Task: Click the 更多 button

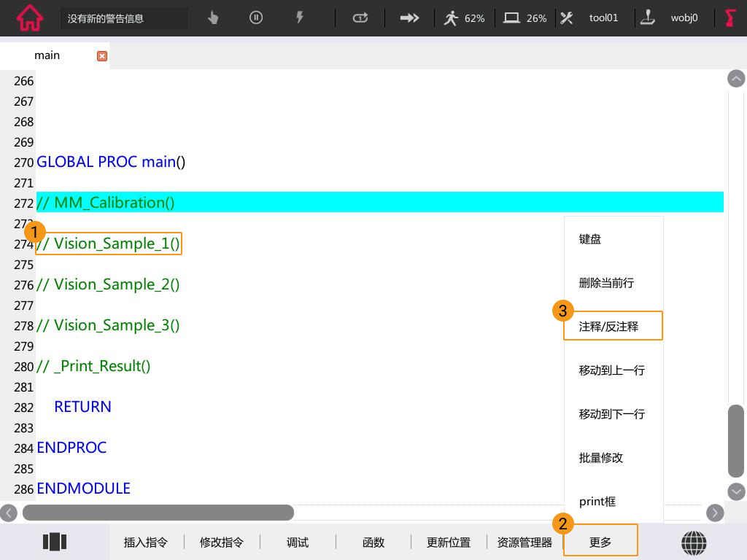Action: pos(600,542)
